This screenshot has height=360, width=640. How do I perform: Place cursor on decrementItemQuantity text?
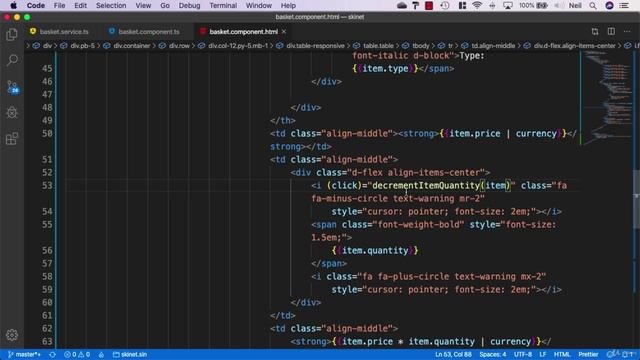pyautogui.click(x=426, y=185)
